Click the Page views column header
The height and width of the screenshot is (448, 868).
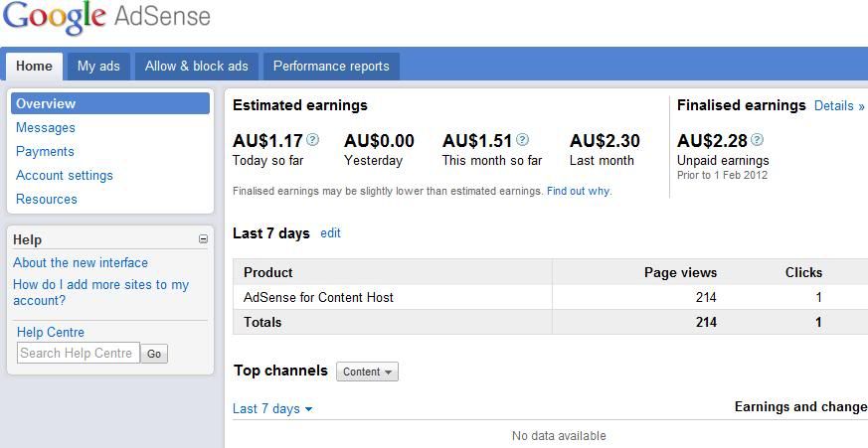click(680, 272)
